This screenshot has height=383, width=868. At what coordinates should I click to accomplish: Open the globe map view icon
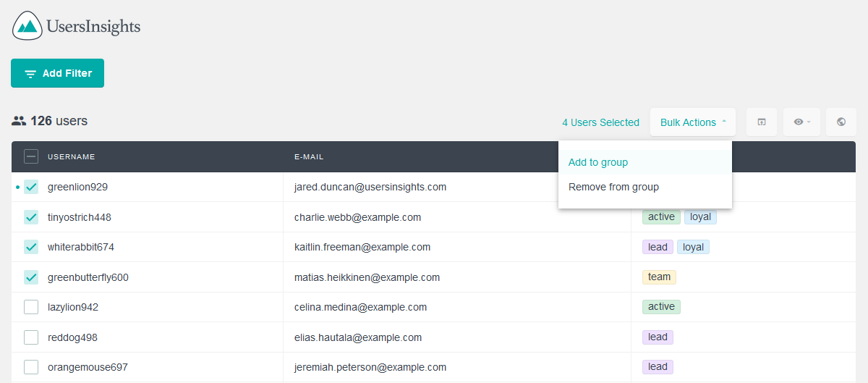[841, 122]
